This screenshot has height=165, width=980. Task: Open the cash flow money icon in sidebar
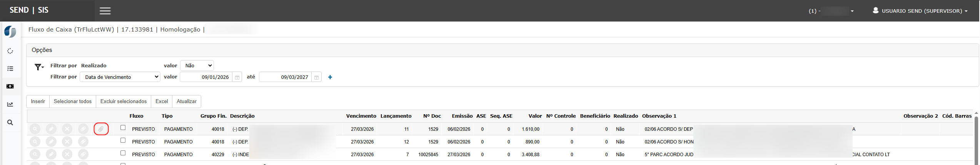[x=10, y=87]
